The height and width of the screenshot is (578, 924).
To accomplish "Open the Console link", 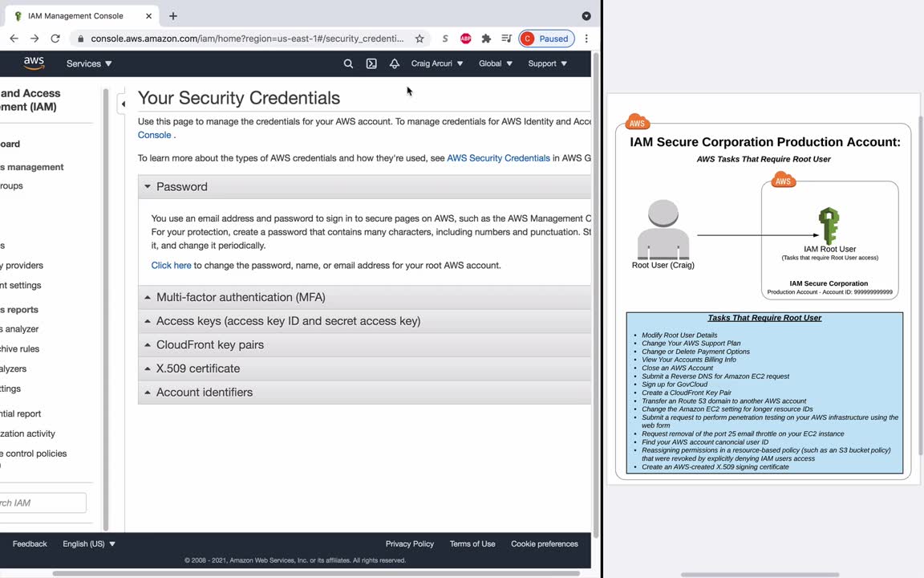I will [x=154, y=135].
